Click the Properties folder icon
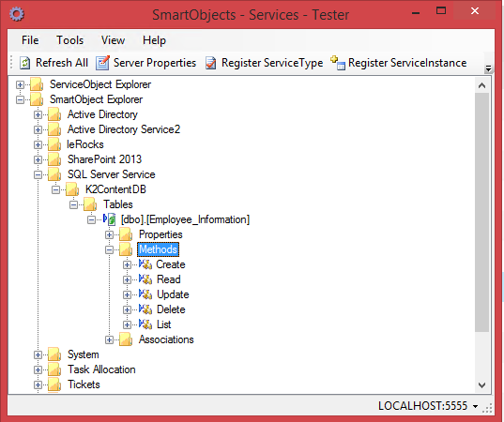Screen dimensions: 504x422 pyautogui.click(x=126, y=234)
